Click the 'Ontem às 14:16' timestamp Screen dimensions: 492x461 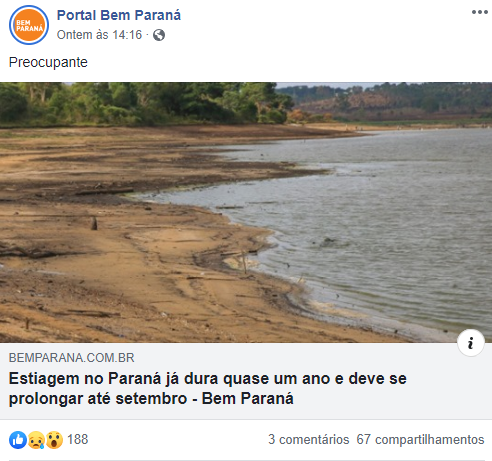[99, 35]
